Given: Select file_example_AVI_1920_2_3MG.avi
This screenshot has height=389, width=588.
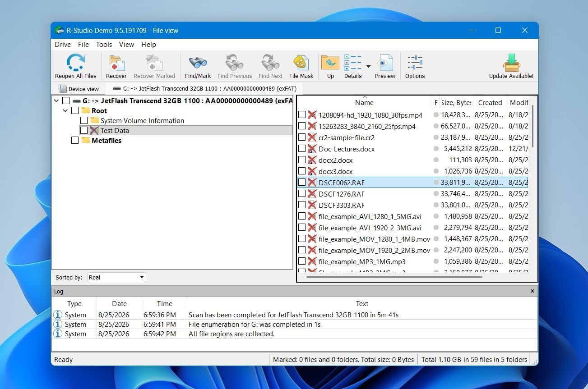Looking at the screenshot, I should (370, 228).
